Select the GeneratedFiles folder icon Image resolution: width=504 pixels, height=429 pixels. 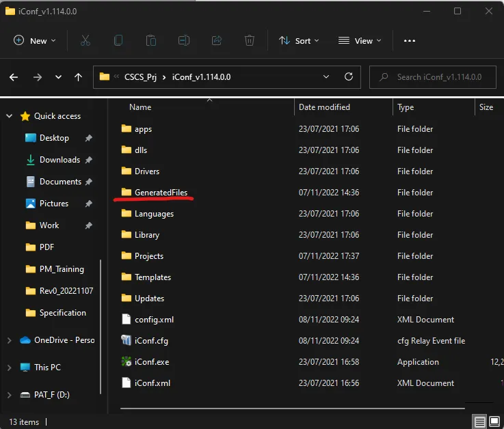pos(127,193)
